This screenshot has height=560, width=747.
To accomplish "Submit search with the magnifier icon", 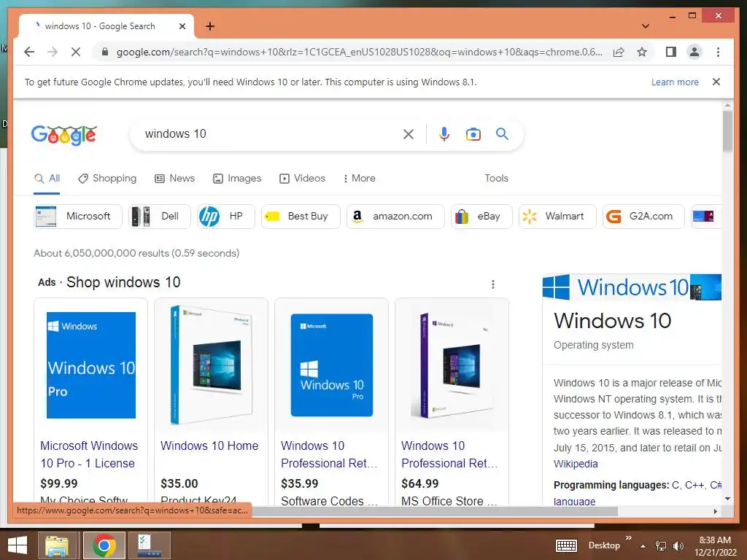I will (502, 134).
